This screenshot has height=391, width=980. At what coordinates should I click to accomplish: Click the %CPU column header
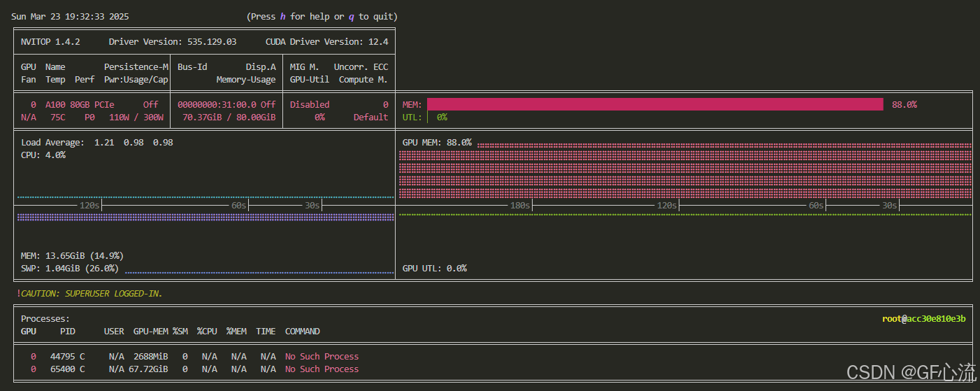207,332
